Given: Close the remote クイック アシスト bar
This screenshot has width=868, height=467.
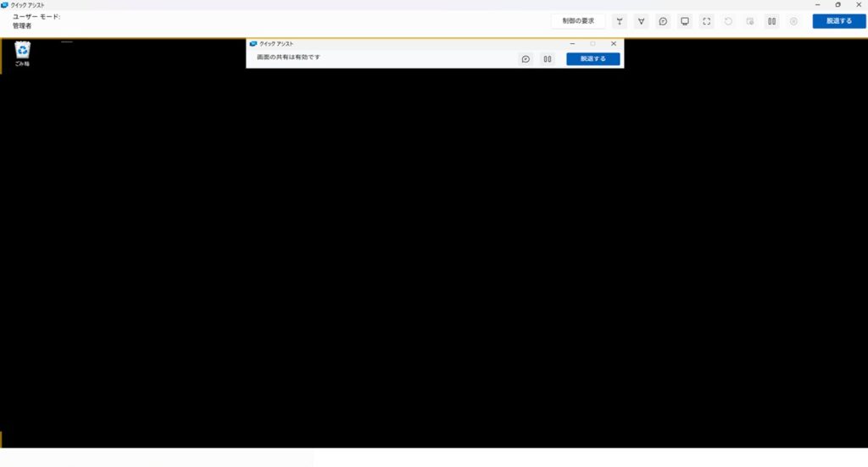Looking at the screenshot, I should (x=614, y=43).
